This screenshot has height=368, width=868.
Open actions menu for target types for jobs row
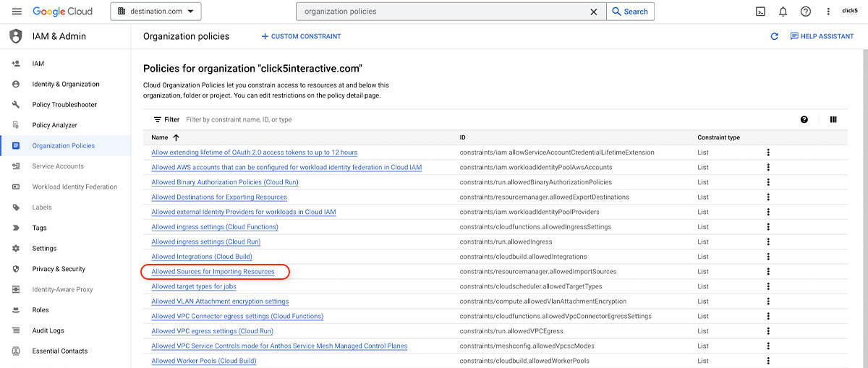[768, 286]
